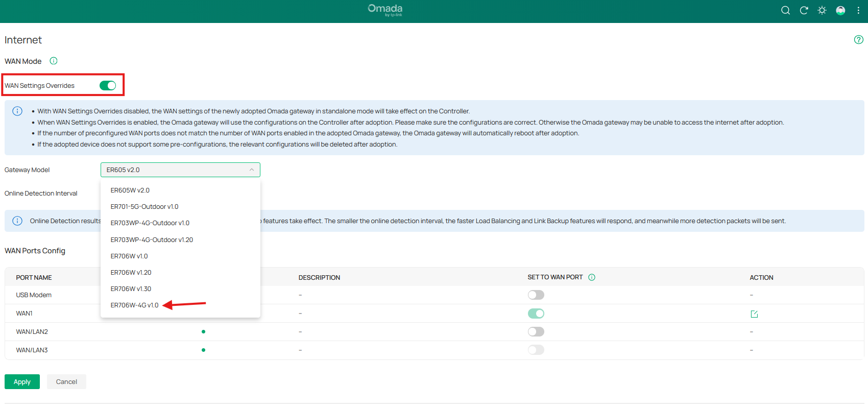Click the WAN Ports Config heading
The width and height of the screenshot is (868, 409).
click(x=35, y=251)
